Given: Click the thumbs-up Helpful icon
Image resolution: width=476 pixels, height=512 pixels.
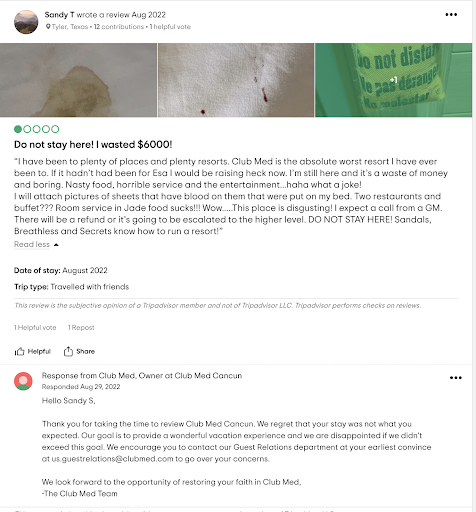Looking at the screenshot, I should pyautogui.click(x=19, y=352).
